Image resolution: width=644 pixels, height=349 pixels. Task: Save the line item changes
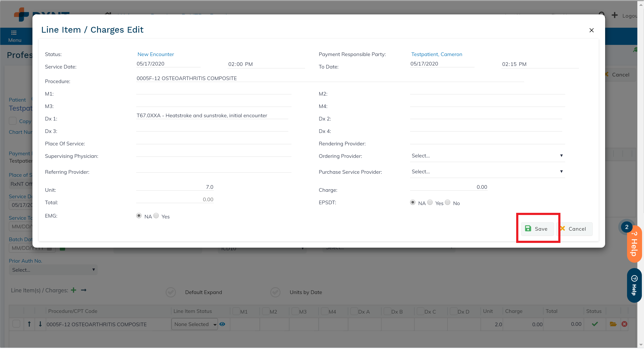[x=537, y=229]
